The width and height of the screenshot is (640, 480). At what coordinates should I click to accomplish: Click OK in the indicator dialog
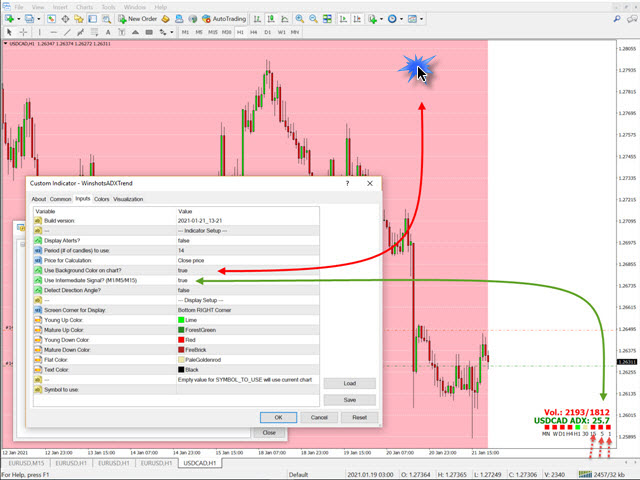pos(278,418)
